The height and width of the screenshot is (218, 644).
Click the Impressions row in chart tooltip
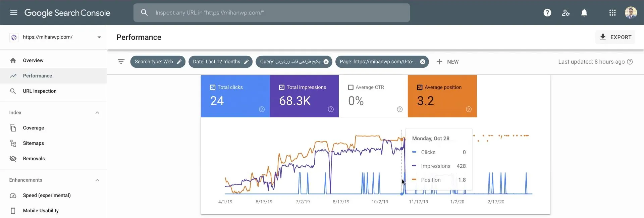(439, 166)
